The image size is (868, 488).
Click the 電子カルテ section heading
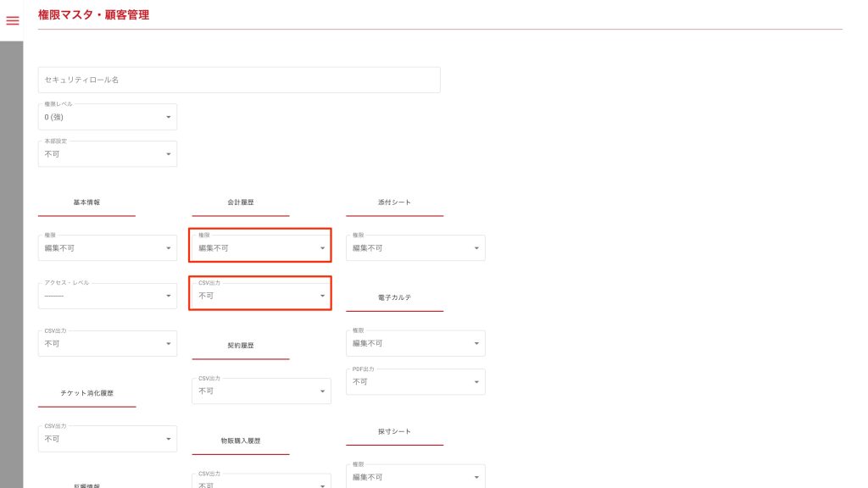click(x=394, y=298)
